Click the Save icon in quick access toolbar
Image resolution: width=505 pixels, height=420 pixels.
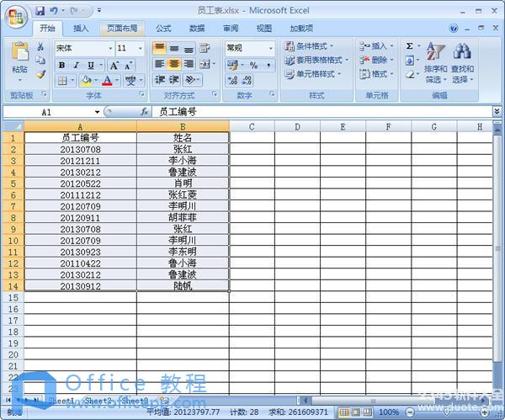click(40, 11)
